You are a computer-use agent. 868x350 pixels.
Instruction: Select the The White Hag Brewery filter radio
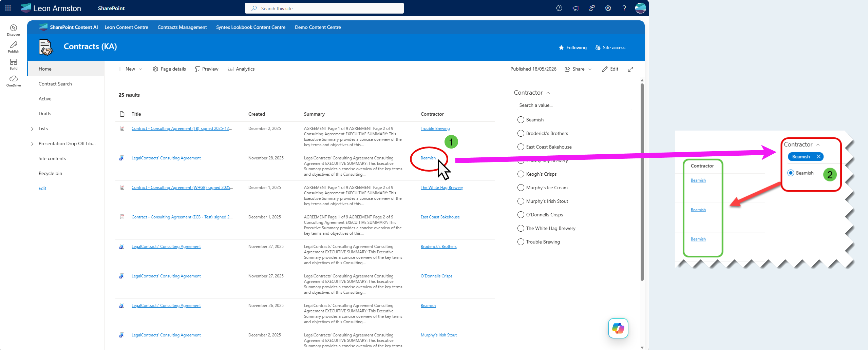[x=521, y=228]
